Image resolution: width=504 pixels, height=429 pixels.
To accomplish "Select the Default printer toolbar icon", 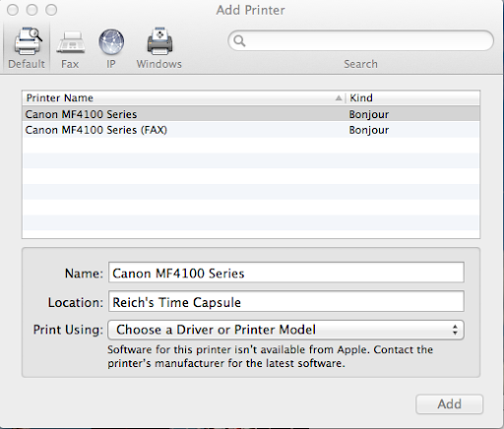I will point(28,40).
